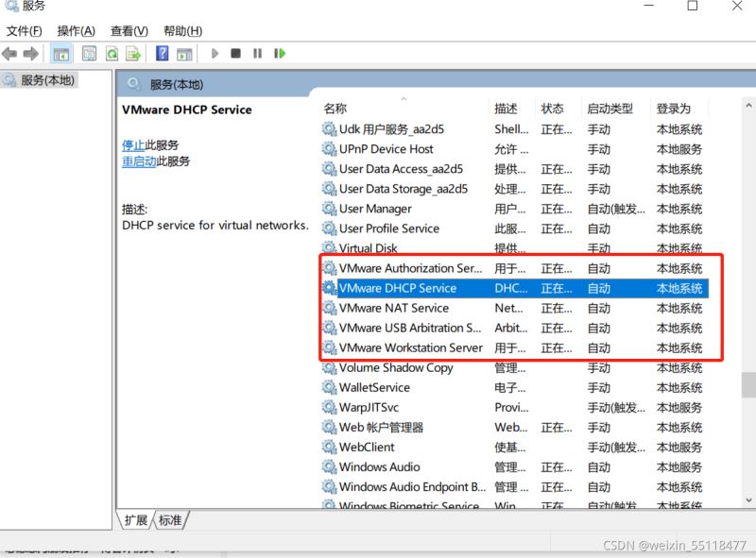Click the gear icon of User Data Access_aa2d5
The height and width of the screenshot is (558, 756).
(329, 169)
